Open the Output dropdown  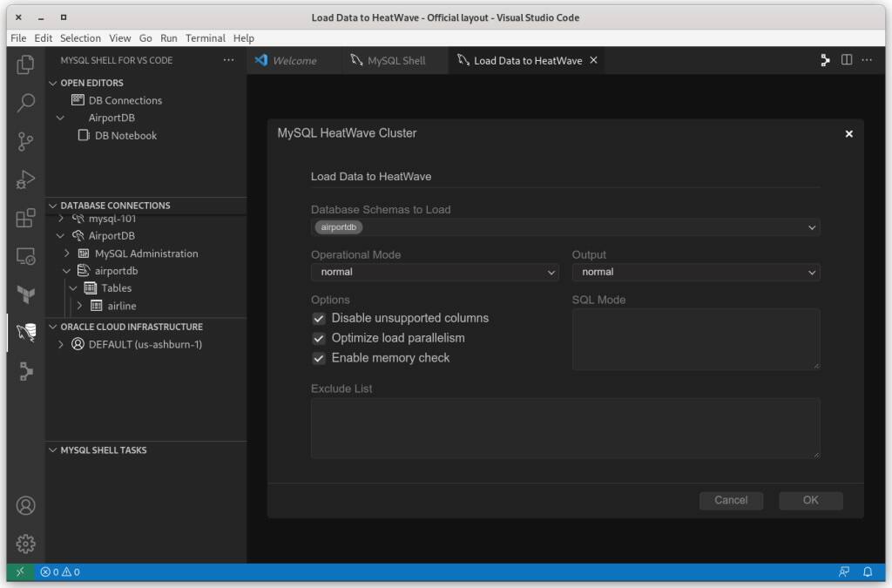tap(696, 272)
